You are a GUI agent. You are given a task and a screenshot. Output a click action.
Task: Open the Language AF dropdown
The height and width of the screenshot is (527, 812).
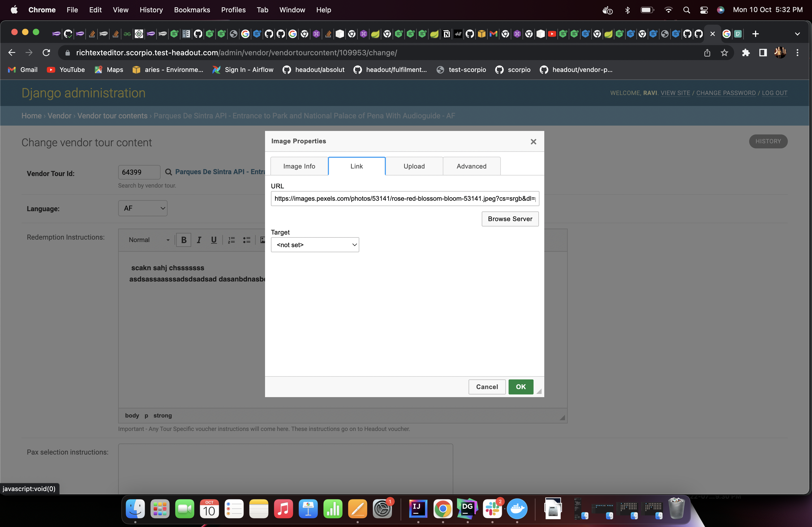point(143,208)
